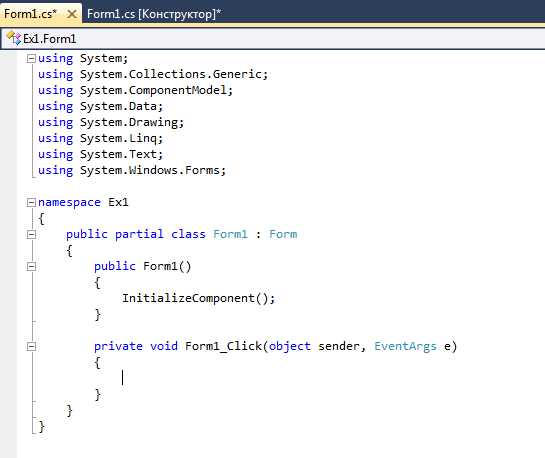Place cursor in empty Form1_Click body
Screen dimensions: 545x458
123,378
